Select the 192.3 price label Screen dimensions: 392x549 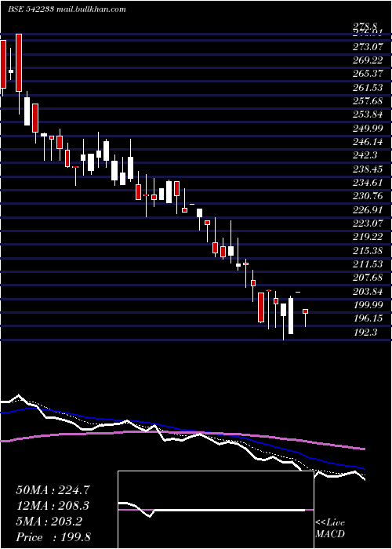(365, 332)
